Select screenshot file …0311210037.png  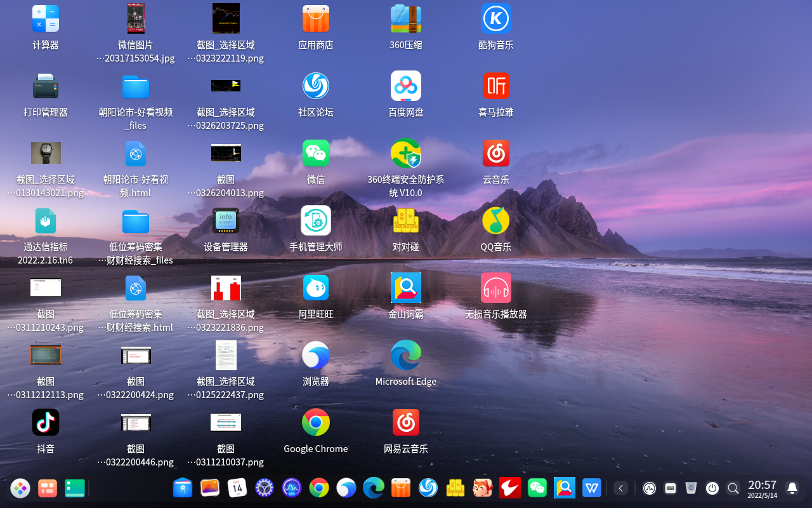(x=226, y=422)
